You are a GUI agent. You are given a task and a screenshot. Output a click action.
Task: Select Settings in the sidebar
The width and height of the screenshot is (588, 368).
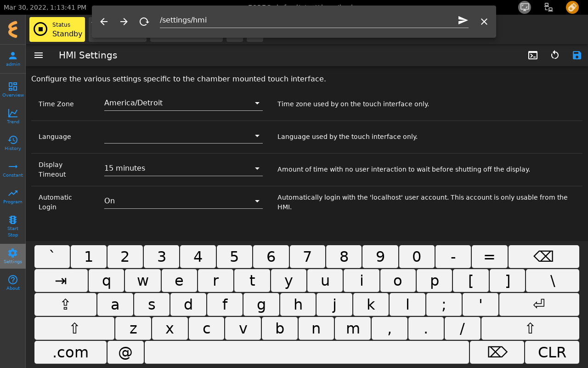[13, 256]
